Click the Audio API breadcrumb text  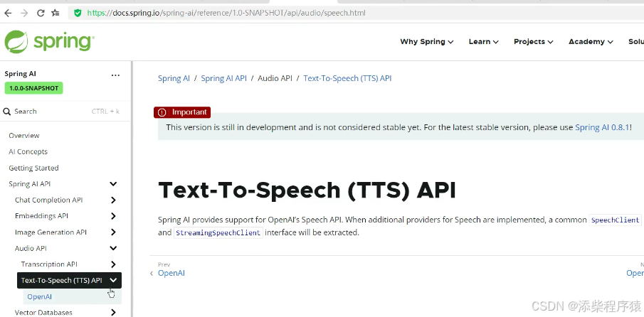pos(275,78)
